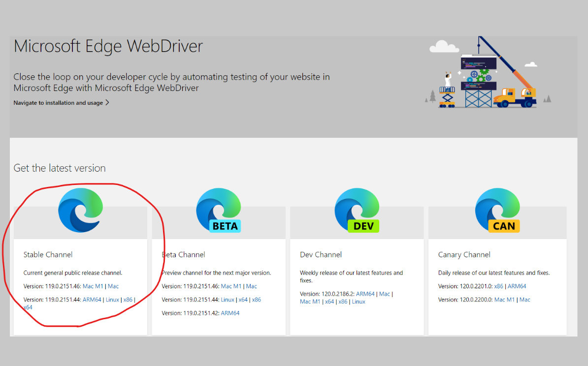This screenshot has height=366, width=588.
Task: Download Stable 119.0.2151.46 Mac driver
Action: pos(113,286)
